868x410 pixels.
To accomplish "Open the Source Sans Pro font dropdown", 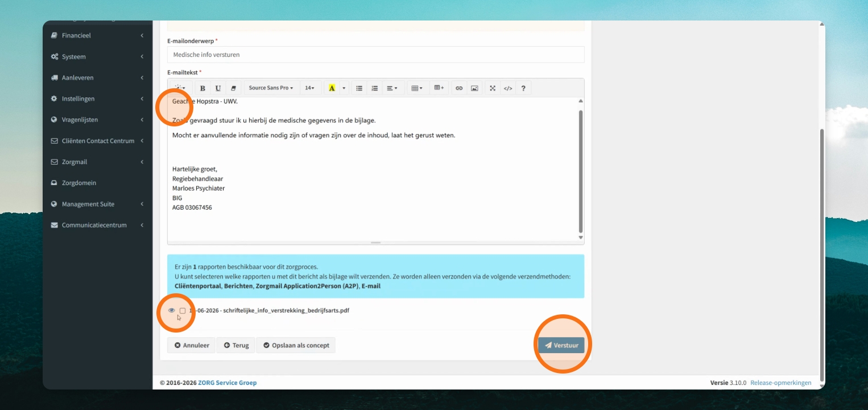I will click(271, 88).
